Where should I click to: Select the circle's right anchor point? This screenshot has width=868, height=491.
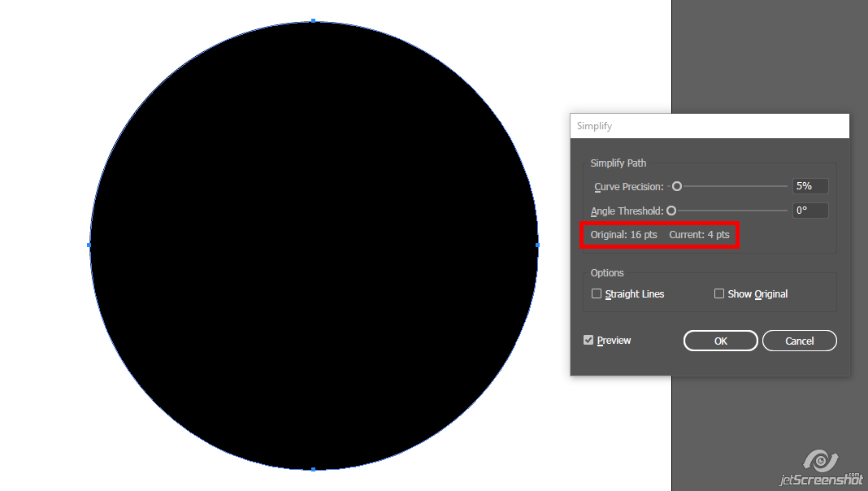pos(537,245)
